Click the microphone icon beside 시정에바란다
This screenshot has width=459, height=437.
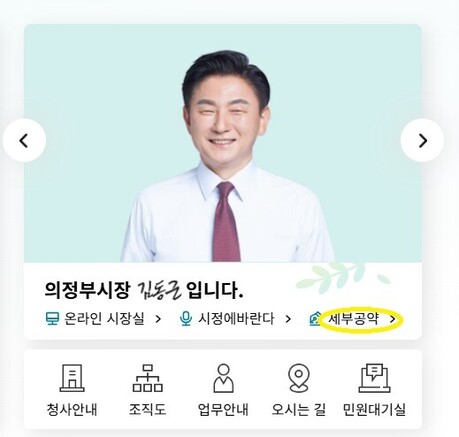coord(186,319)
